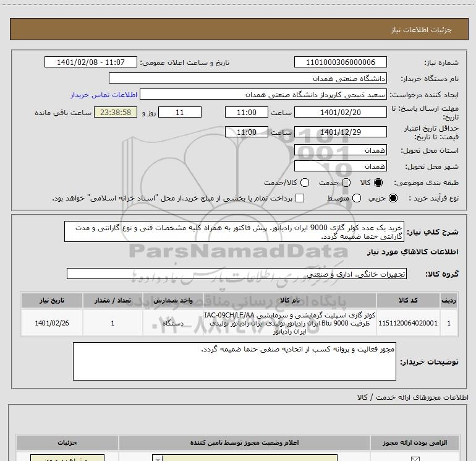This screenshot has width=476, height=461.
Task: Click the remaining days field showing 11
Action: 180,112
